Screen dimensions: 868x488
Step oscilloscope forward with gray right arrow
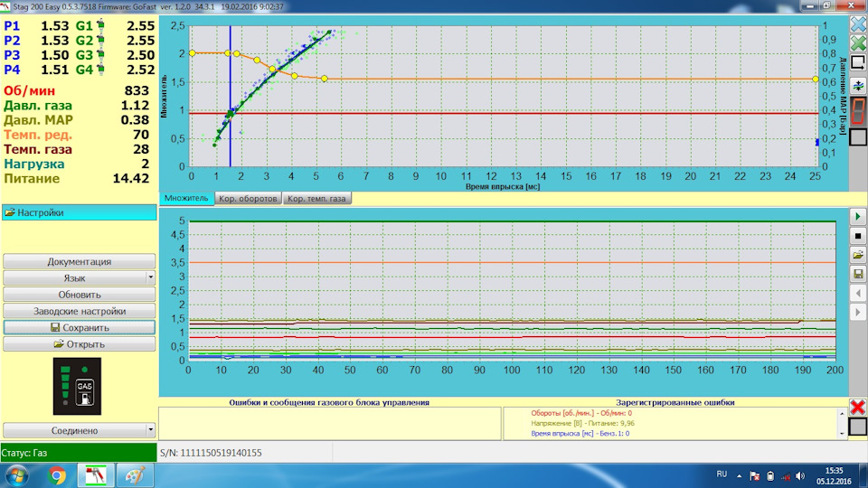858,312
